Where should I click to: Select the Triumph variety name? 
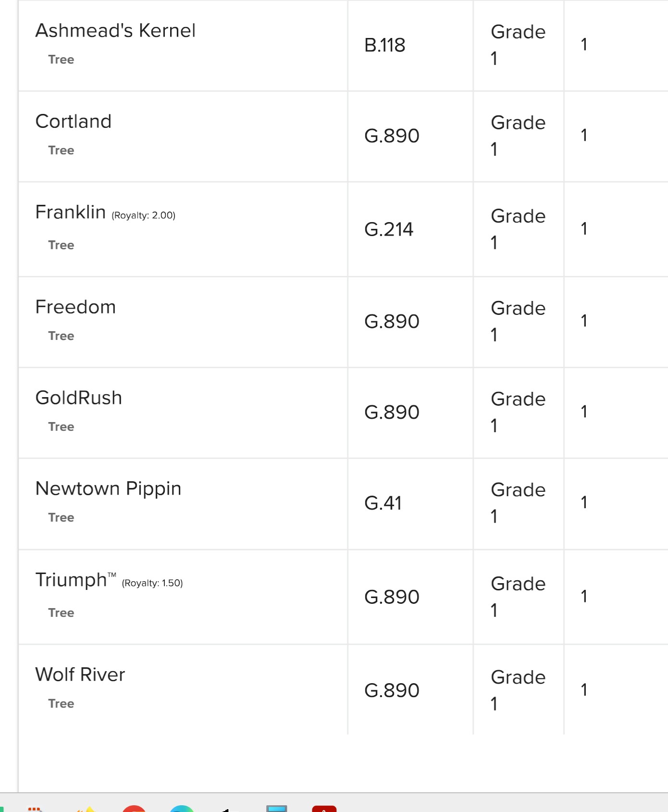(x=76, y=579)
